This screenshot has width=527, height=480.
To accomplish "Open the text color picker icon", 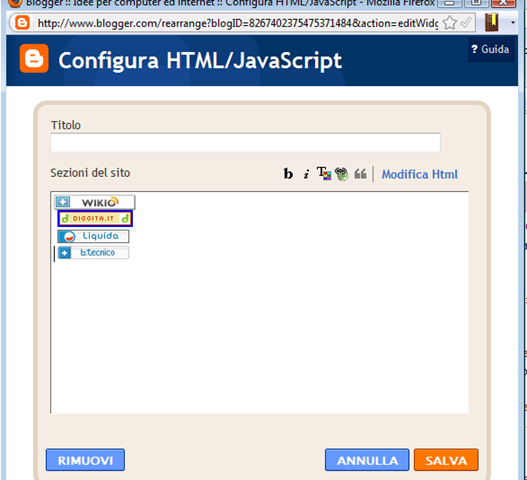I will (324, 174).
